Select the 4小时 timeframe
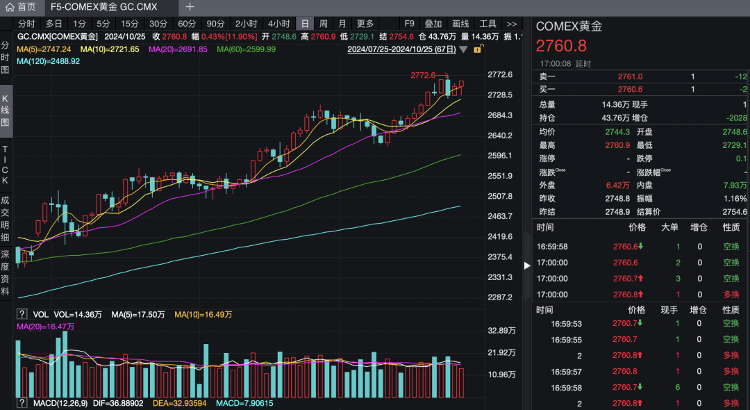This screenshot has width=750, height=410. [x=278, y=23]
